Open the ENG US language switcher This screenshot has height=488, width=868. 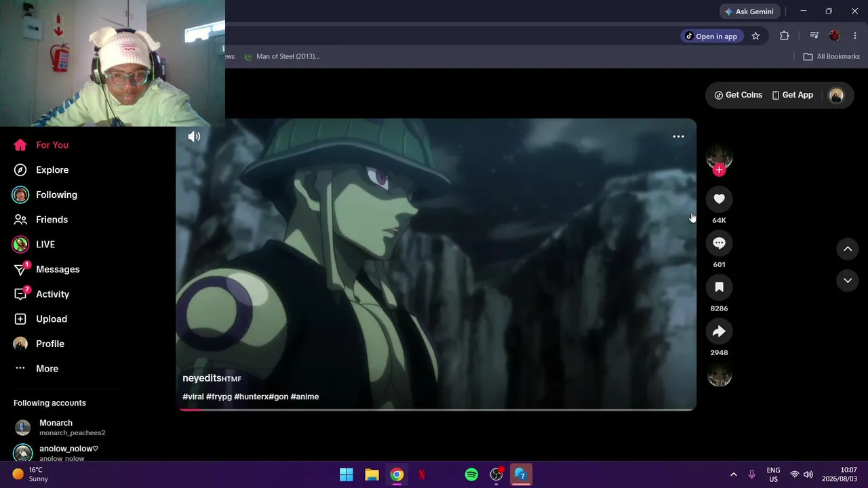coord(773,474)
